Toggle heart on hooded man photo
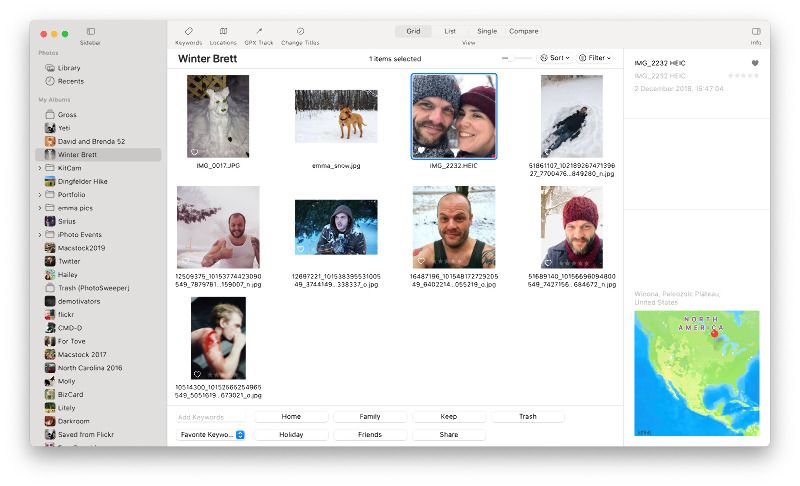The height and width of the screenshot is (486, 800). pos(301,249)
